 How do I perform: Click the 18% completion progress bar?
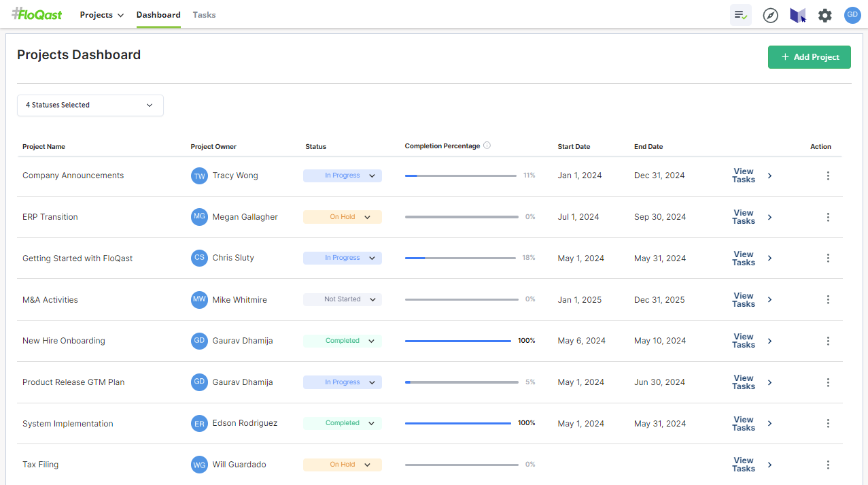[x=461, y=258]
